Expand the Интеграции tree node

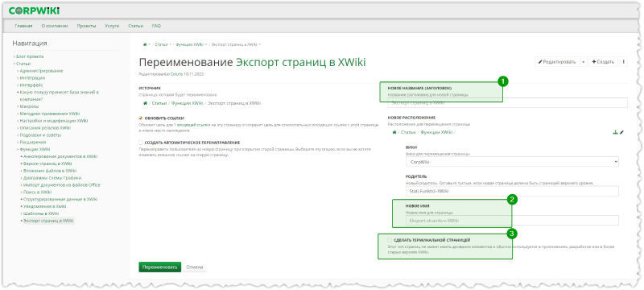pos(18,78)
